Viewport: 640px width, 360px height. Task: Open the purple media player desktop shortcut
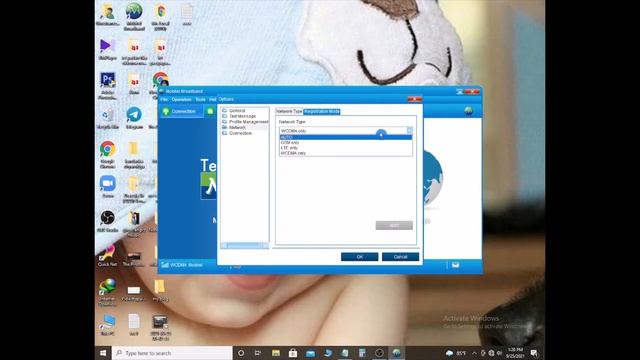(108, 49)
